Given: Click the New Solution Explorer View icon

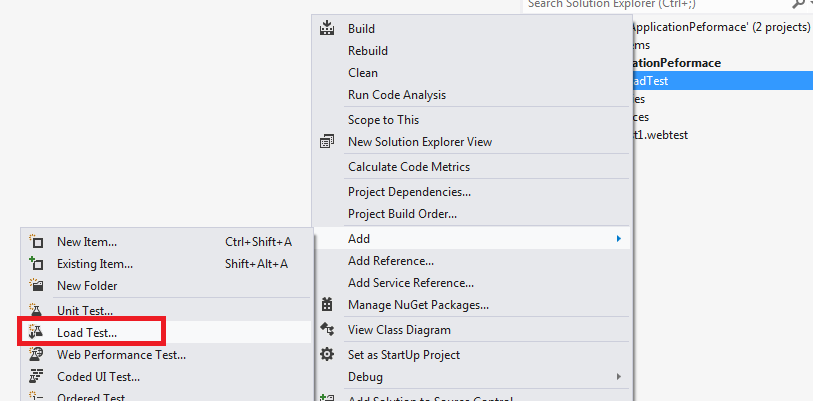Looking at the screenshot, I should coord(327,142).
